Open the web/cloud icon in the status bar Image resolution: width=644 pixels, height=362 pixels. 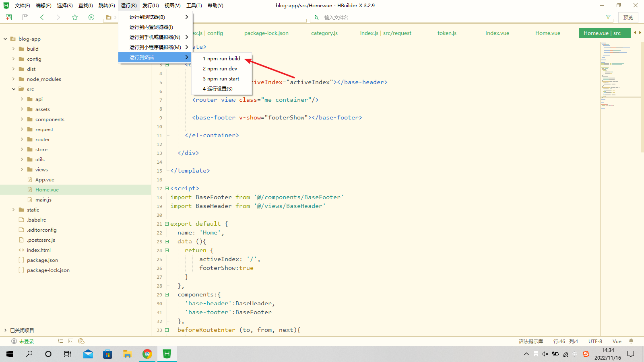[81, 341]
